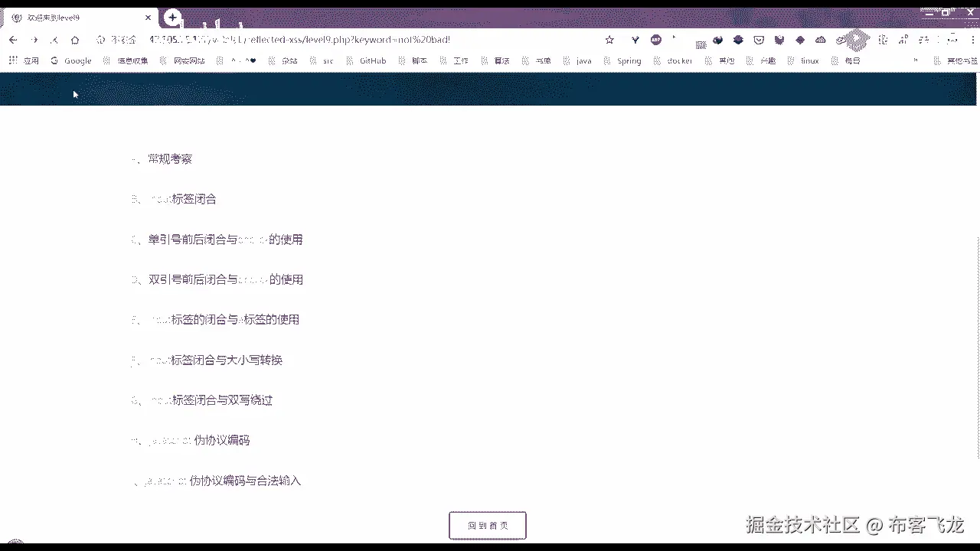Open the 兴趣 bookmark folder
Viewport: 980px width, 551px height.
[762, 60]
